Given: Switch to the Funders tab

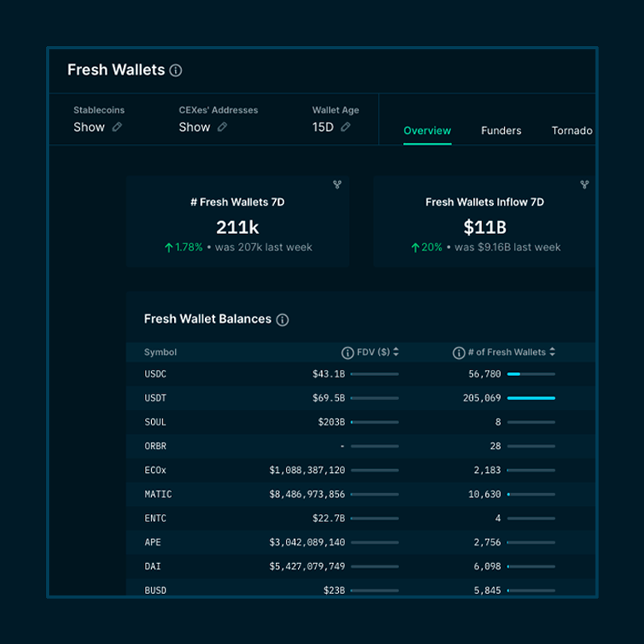Looking at the screenshot, I should pyautogui.click(x=501, y=131).
